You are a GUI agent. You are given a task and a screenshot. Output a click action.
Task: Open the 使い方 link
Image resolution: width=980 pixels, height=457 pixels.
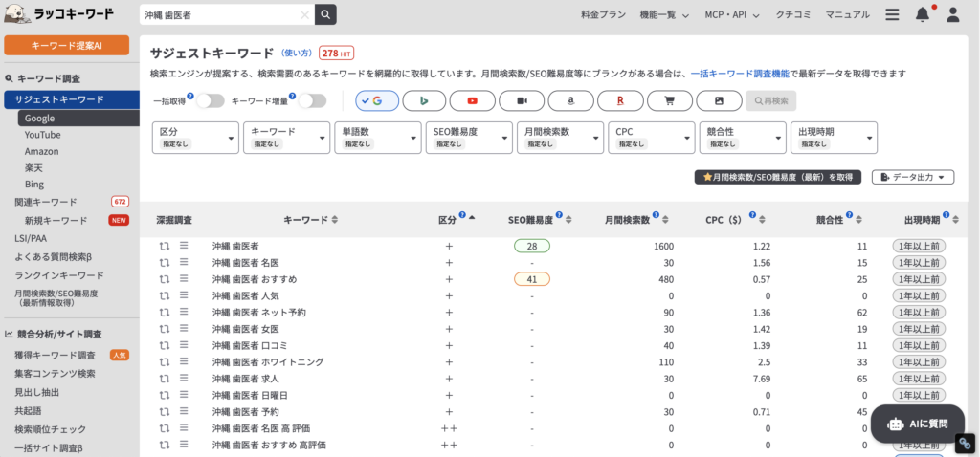tap(297, 53)
